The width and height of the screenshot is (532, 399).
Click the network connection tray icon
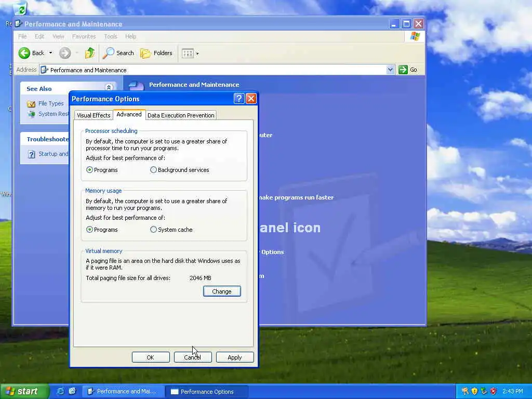[x=484, y=391]
